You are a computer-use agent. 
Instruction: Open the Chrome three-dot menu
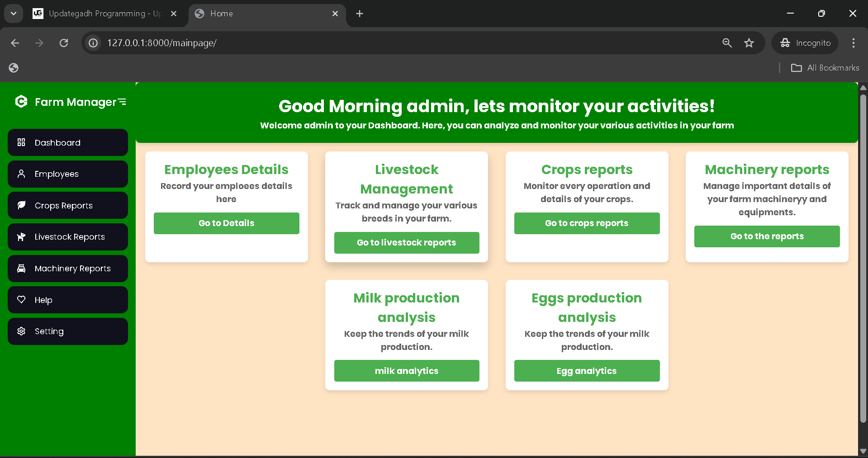coord(854,43)
